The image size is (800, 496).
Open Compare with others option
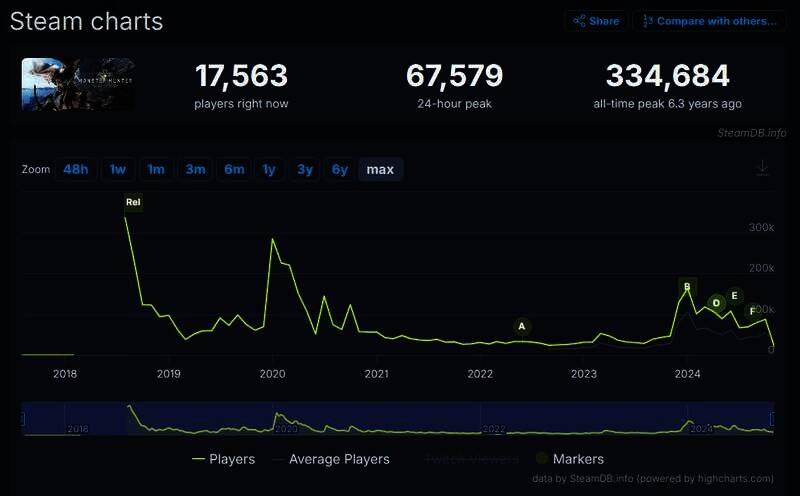pos(710,21)
